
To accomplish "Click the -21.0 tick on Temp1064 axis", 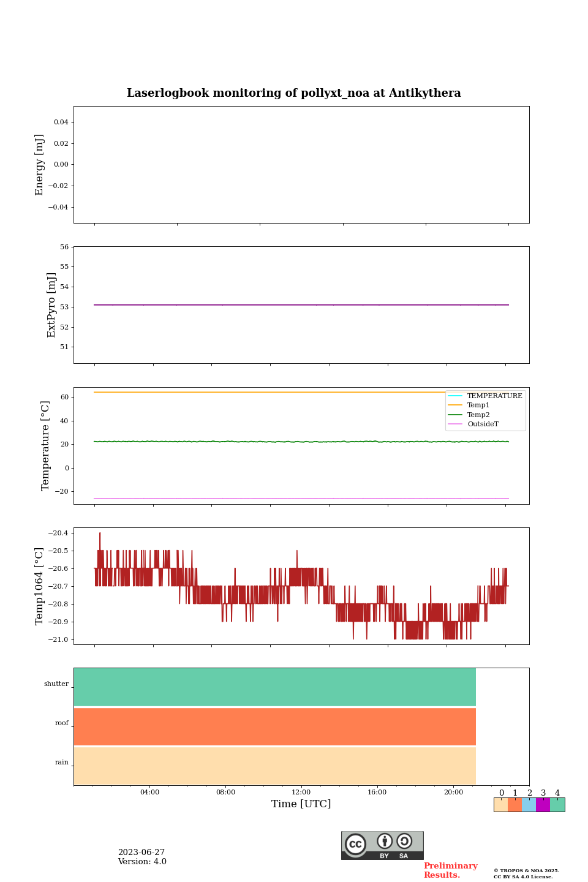I will (x=59, y=639).
